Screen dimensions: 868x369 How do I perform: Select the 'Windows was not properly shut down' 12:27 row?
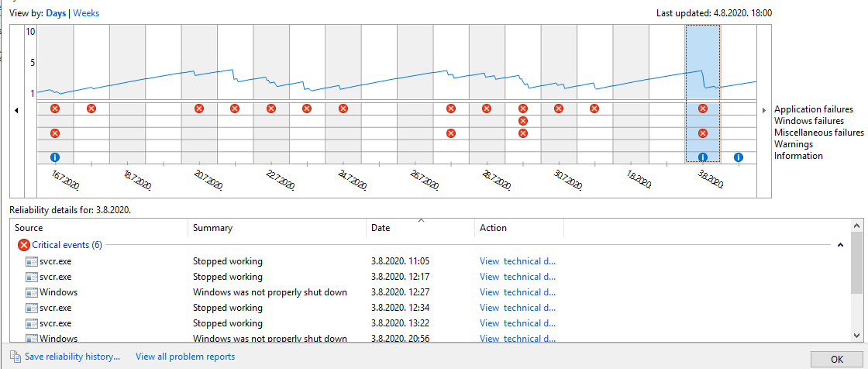click(270, 292)
